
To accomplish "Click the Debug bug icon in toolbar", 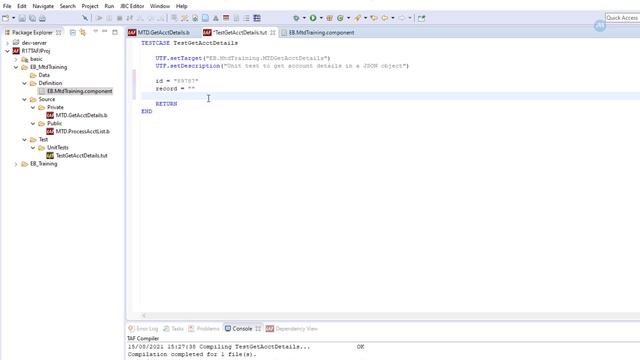I will 296,18.
